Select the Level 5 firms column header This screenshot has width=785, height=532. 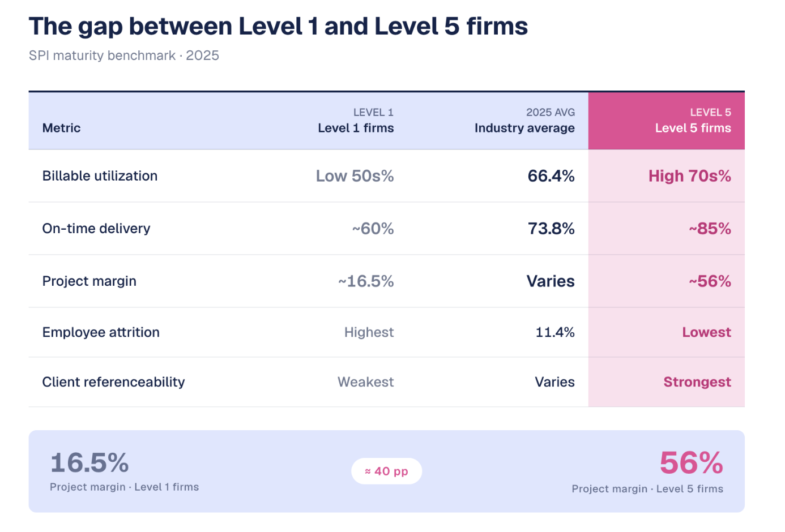click(692, 128)
